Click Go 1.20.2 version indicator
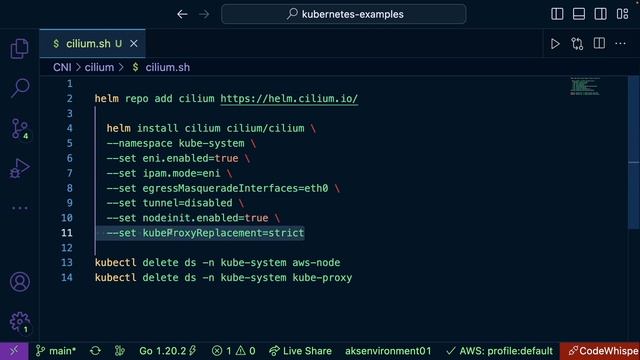640x360 pixels. [x=168, y=351]
